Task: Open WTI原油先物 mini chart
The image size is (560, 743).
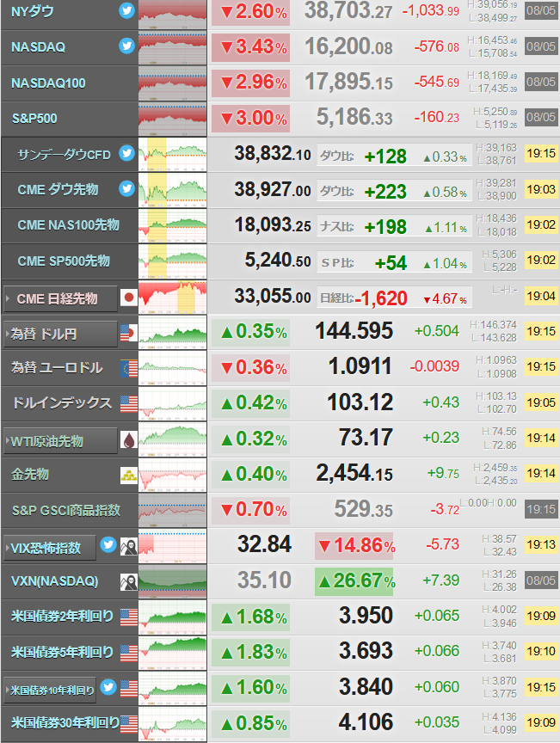Action: pos(173,439)
